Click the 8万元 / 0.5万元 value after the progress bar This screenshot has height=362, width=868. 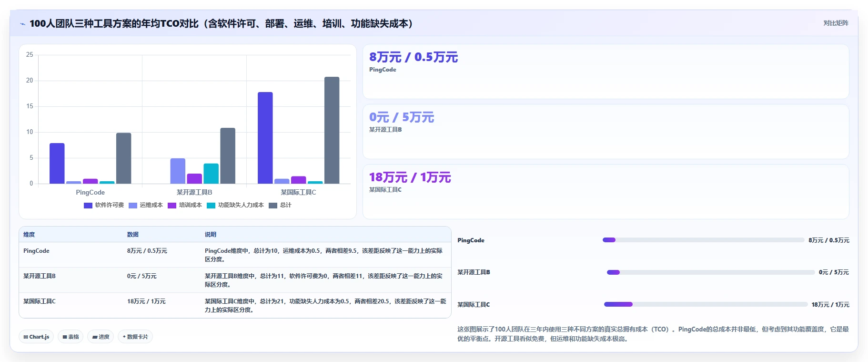click(x=829, y=240)
